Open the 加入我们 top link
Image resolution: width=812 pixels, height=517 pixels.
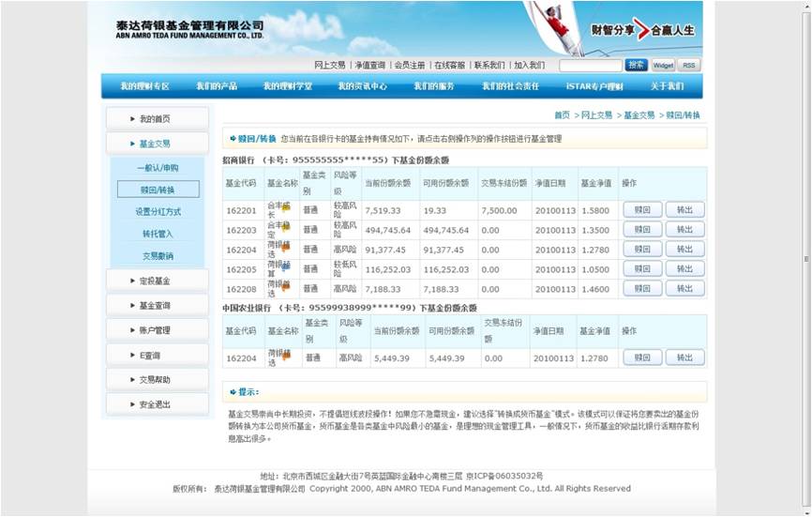pyautogui.click(x=529, y=66)
